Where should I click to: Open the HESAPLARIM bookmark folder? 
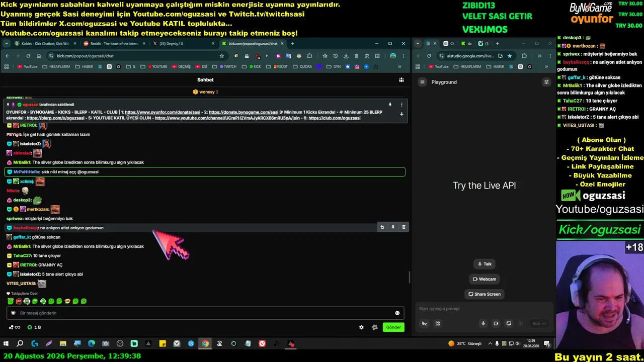click(56, 66)
